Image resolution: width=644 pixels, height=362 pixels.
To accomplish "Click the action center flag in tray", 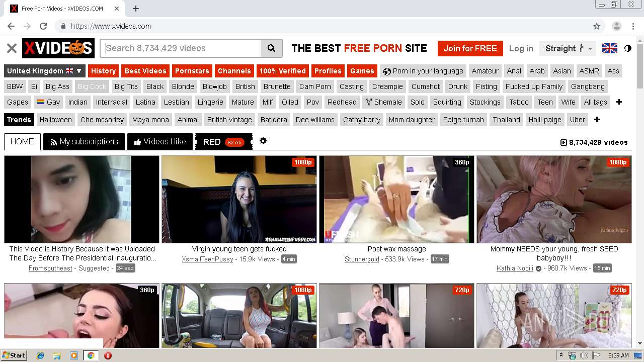I will [596, 355].
